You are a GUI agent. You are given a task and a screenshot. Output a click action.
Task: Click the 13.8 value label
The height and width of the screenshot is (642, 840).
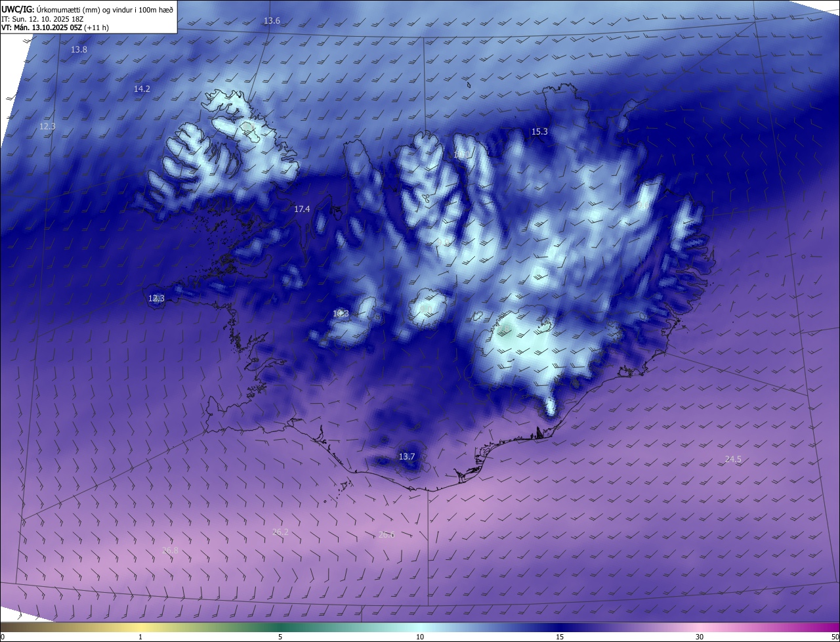[x=79, y=50]
